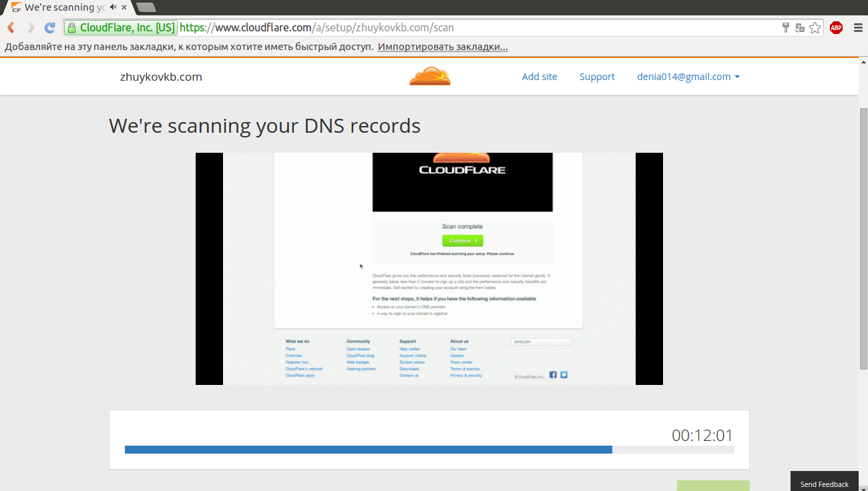Click the green CloudFlare, Inc. security badge

121,28
